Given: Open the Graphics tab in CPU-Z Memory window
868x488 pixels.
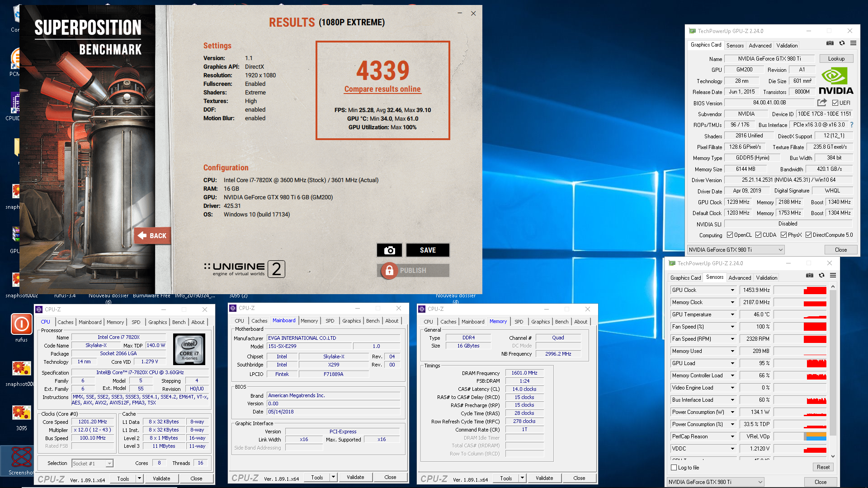Looking at the screenshot, I should click(540, 322).
